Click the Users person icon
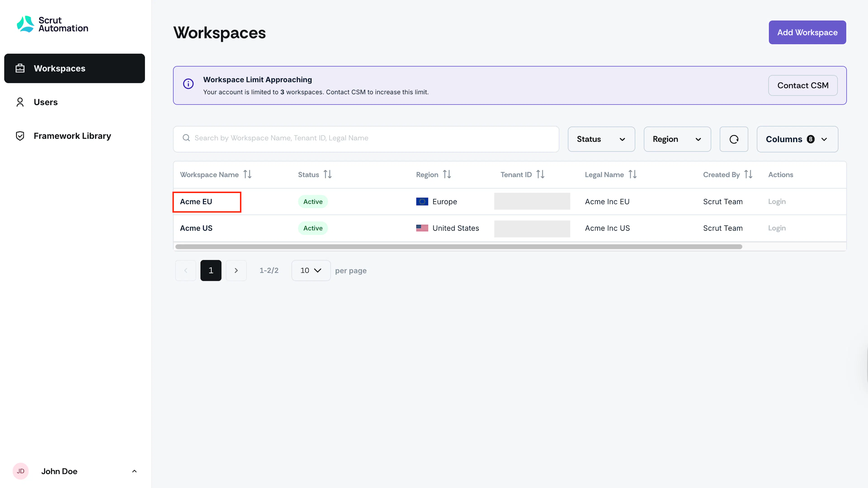868x488 pixels. coord(20,102)
